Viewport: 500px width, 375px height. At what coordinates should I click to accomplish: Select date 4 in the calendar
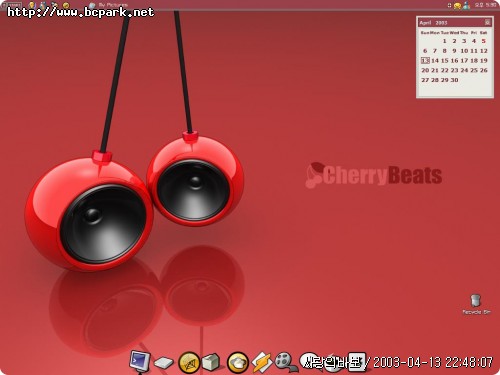474,41
